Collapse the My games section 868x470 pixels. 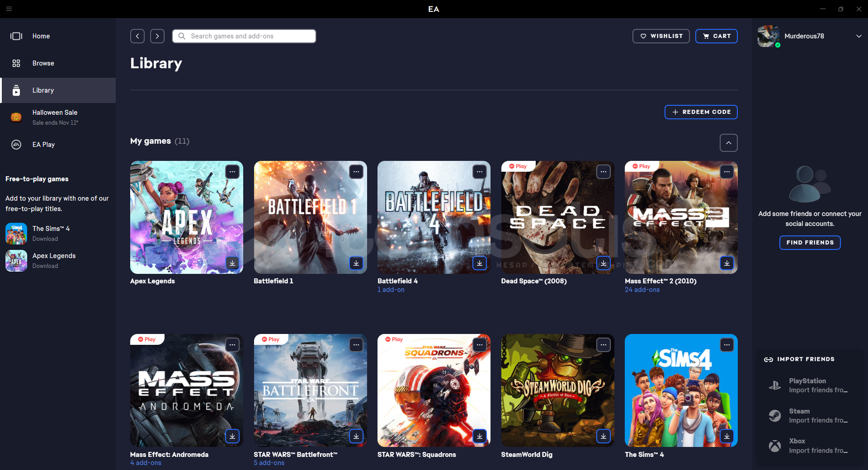tap(729, 143)
